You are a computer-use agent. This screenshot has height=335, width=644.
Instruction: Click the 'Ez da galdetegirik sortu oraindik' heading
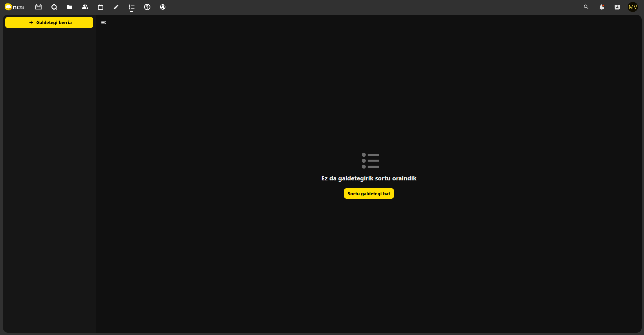tap(369, 178)
